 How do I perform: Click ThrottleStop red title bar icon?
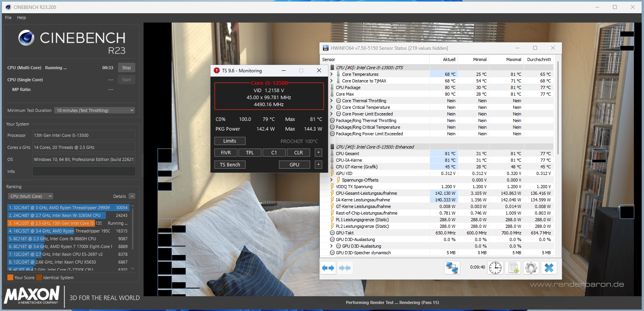217,70
